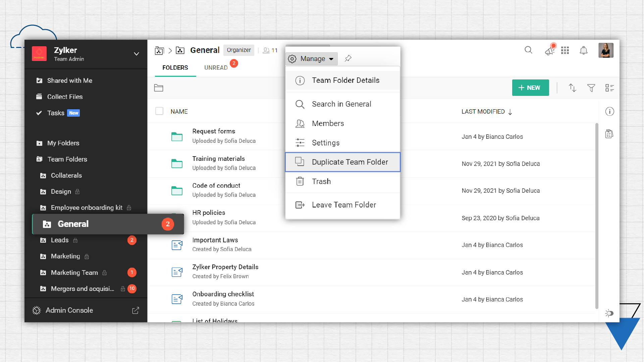Screen dimensions: 644x362
Task: Open the apps grid launcher
Action: (x=565, y=50)
